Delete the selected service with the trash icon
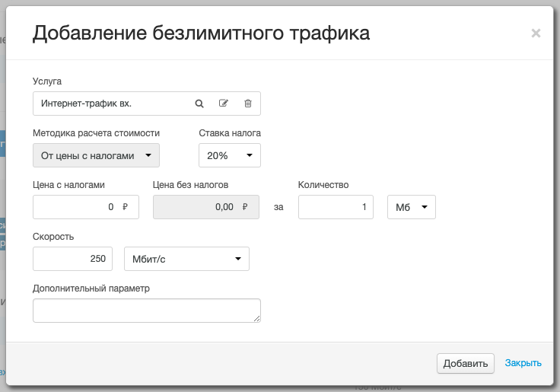The width and height of the screenshot is (560, 392). [x=248, y=104]
